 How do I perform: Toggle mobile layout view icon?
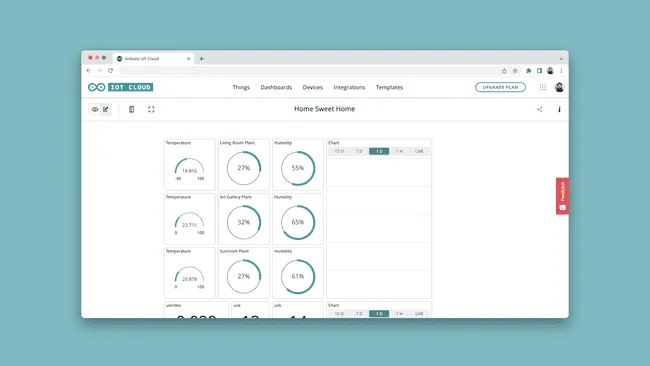pos(131,109)
